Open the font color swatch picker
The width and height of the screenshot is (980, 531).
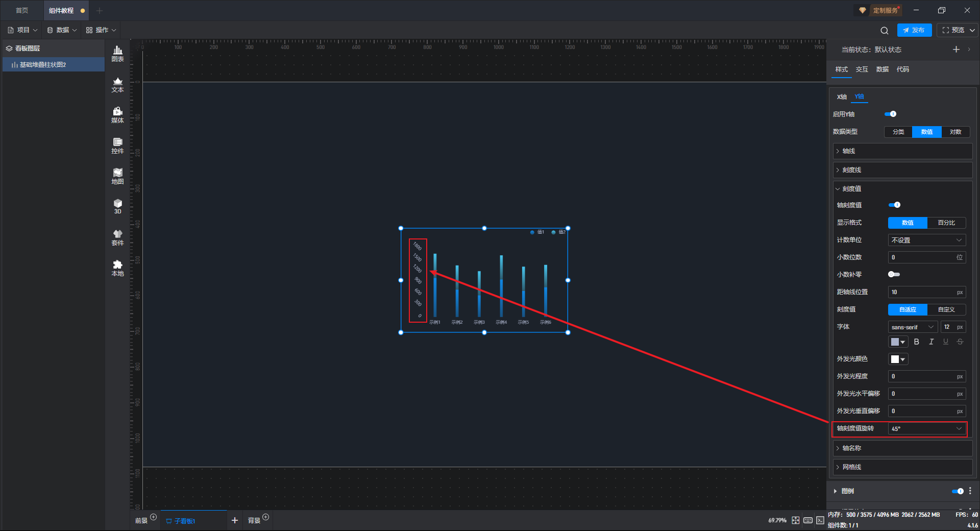(x=898, y=342)
